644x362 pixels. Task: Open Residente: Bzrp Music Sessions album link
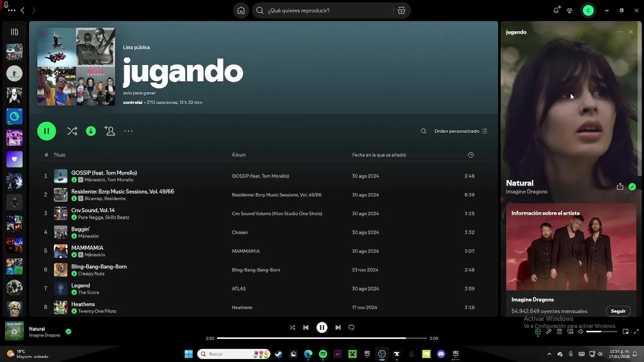[x=276, y=195]
